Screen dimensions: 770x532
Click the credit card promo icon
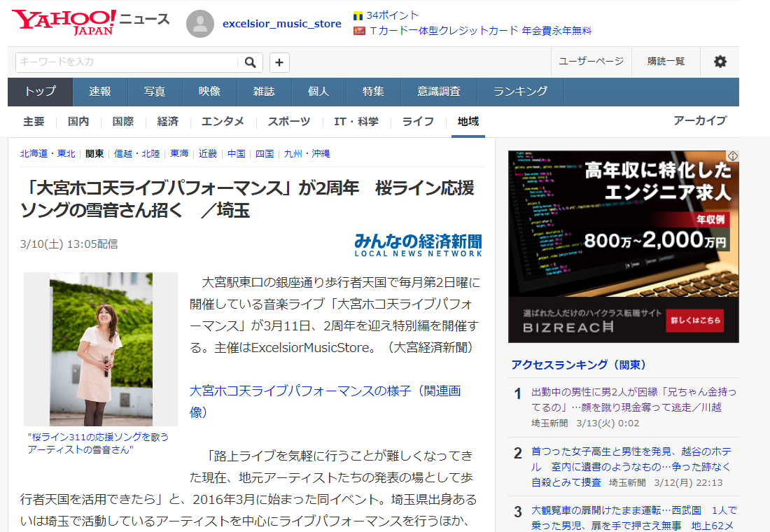(x=360, y=31)
